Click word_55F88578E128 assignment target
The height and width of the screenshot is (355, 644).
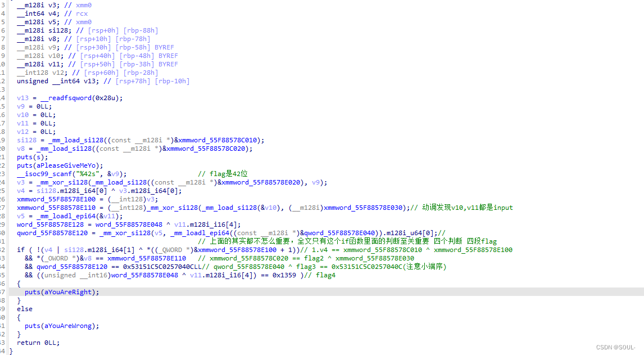[50, 224]
